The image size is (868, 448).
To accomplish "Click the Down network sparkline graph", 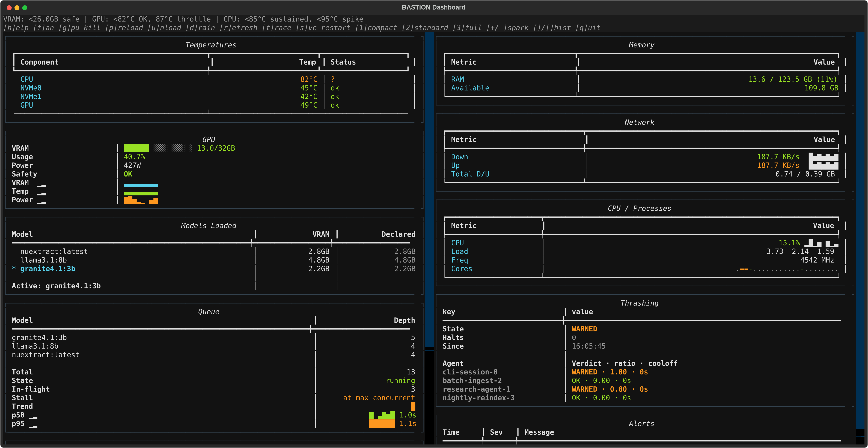I will [823, 157].
